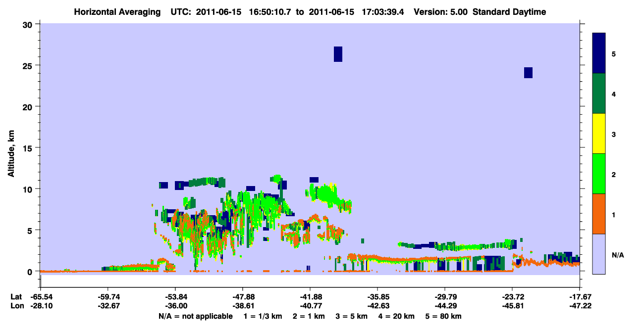Click longitude value -38.61

click(243, 306)
